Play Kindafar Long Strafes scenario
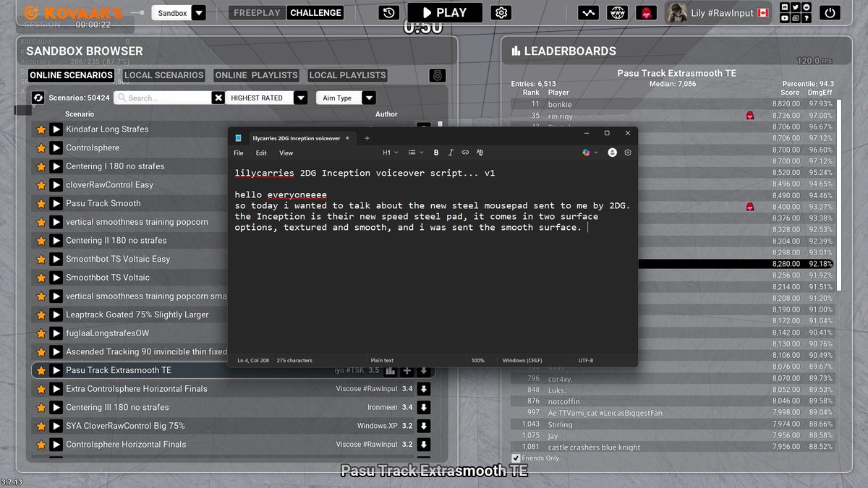Screen dimensions: 868x488 click(x=56, y=129)
